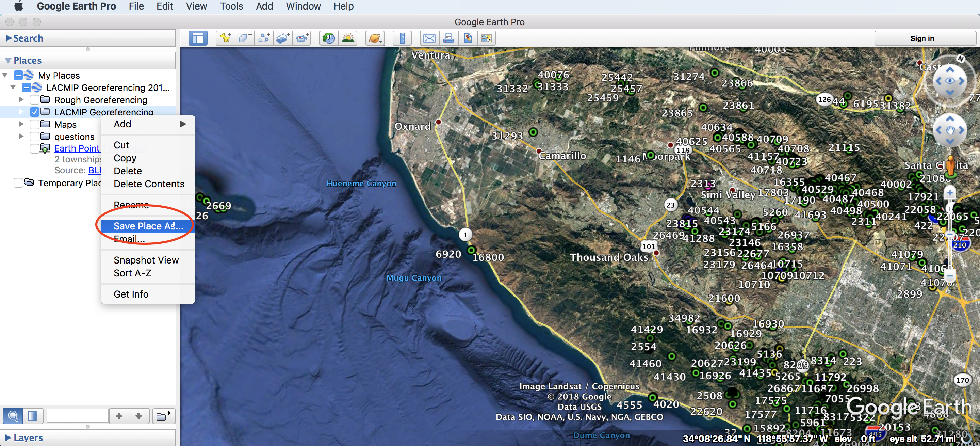Click the opacity slider field at panel bottom
The image size is (980, 446).
tap(77, 416)
